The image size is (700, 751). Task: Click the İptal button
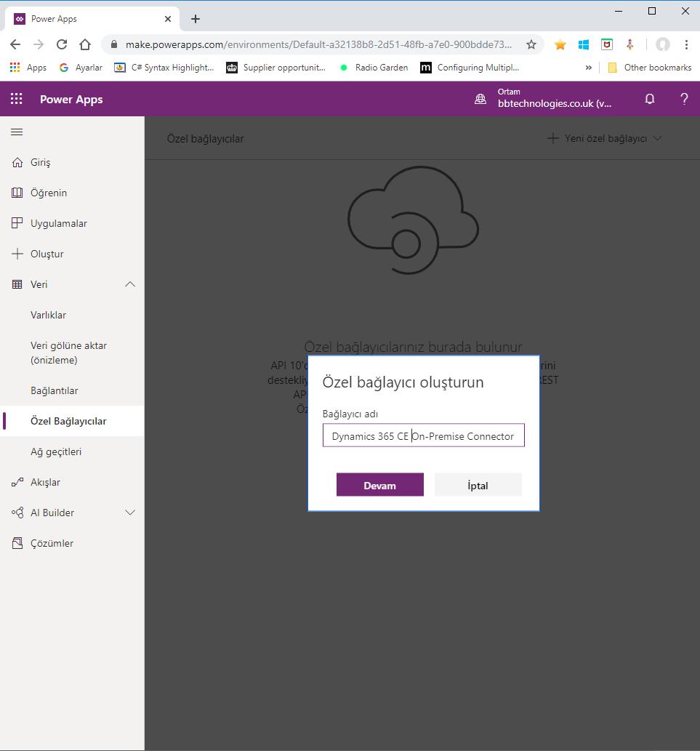pos(478,485)
